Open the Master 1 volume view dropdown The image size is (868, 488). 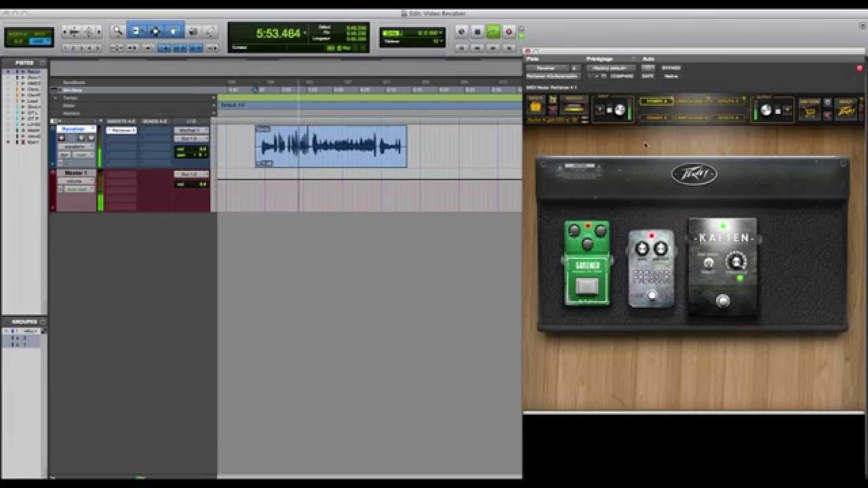(x=76, y=181)
